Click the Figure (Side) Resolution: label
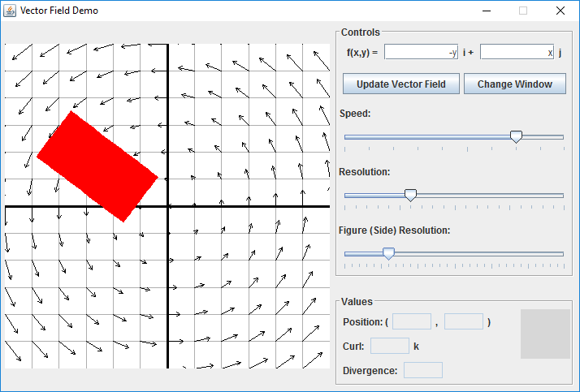The width and height of the screenshot is (580, 392). [x=394, y=230]
